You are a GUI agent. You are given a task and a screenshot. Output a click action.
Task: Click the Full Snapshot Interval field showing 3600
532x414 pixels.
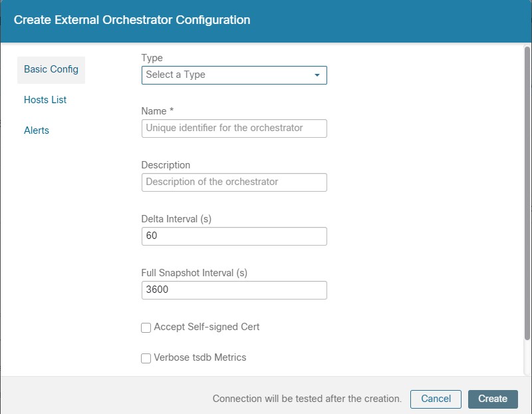coord(234,290)
